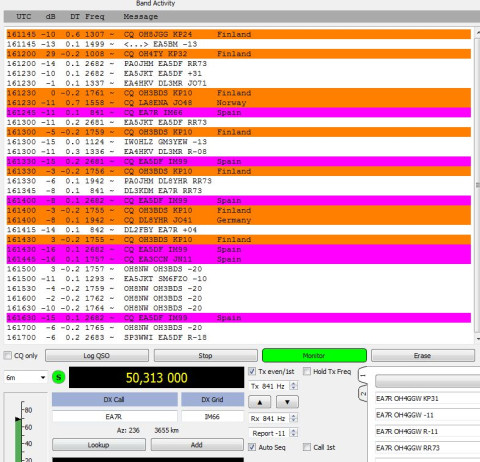Image resolution: width=480 pixels, height=462 pixels.
Task: Enable the Hold Tx Freq checkbox
Action: [307, 371]
